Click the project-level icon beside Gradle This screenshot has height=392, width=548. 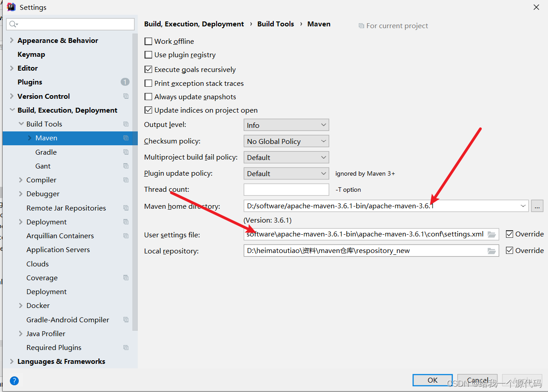point(126,152)
